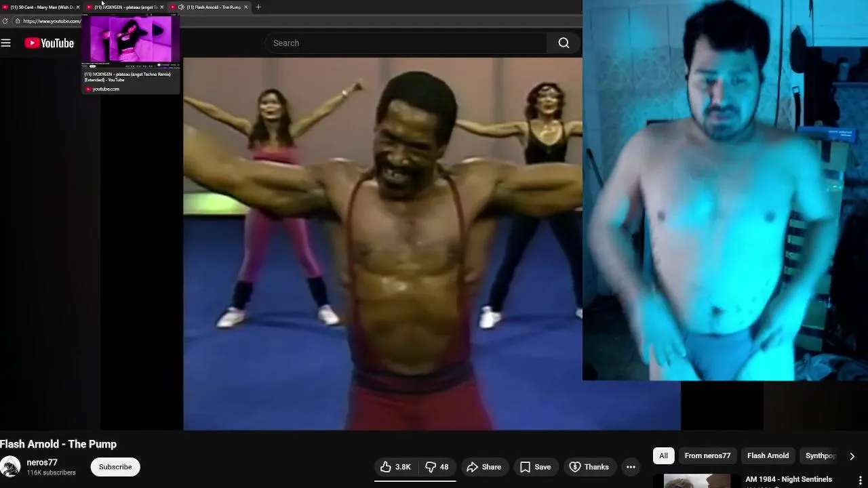Close the 50 Cent - Many Men tab
The width and height of the screenshot is (868, 488).
pyautogui.click(x=78, y=7)
